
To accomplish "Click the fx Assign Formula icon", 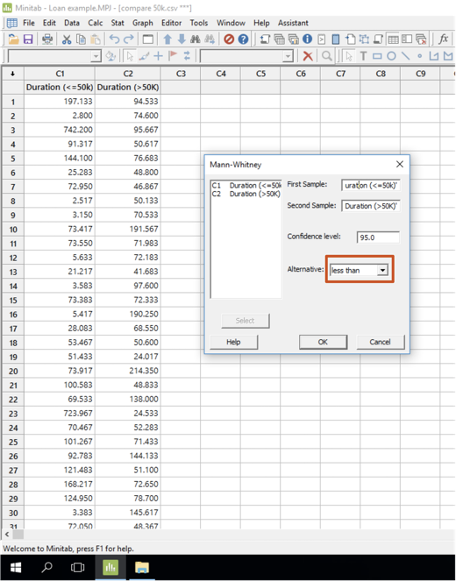I will click(x=443, y=39).
